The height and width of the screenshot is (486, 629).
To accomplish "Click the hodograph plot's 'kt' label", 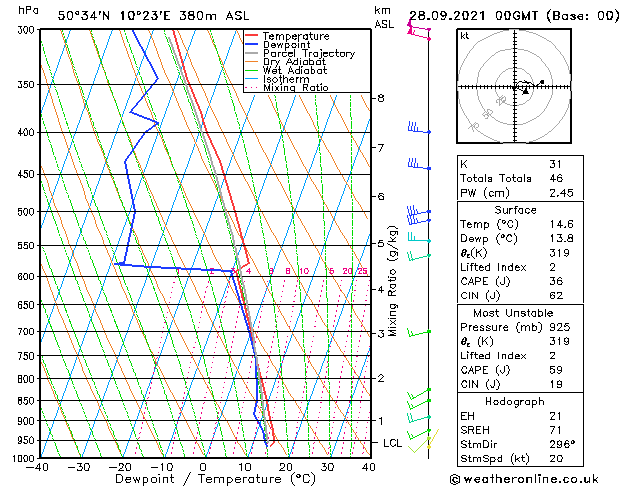I will (465, 36).
